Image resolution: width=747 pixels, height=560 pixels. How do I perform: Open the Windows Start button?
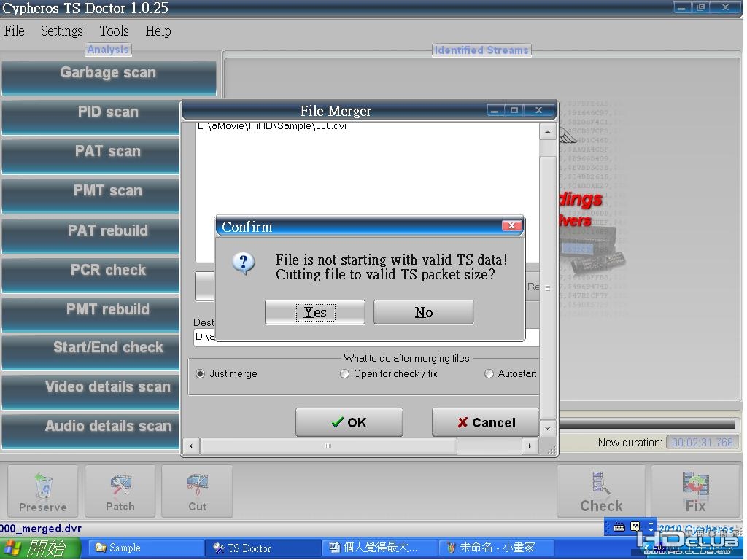[x=39, y=548]
